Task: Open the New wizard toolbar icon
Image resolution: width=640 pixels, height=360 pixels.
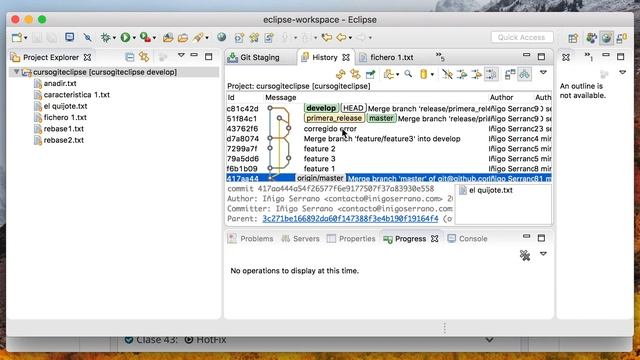Action: [17, 38]
